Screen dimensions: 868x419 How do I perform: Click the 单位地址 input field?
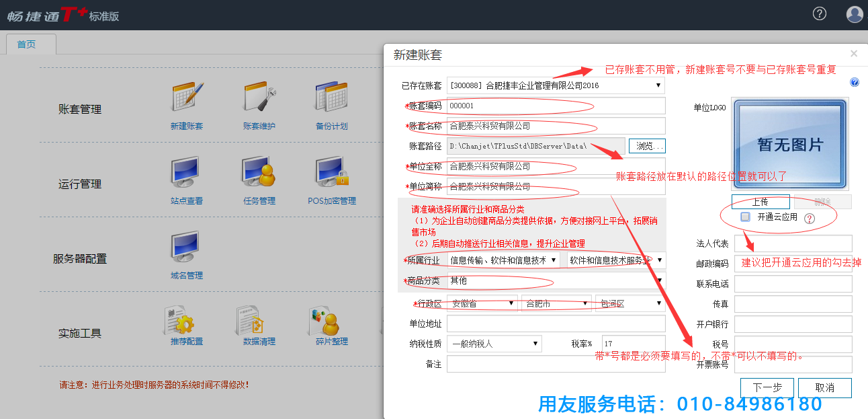click(x=556, y=324)
